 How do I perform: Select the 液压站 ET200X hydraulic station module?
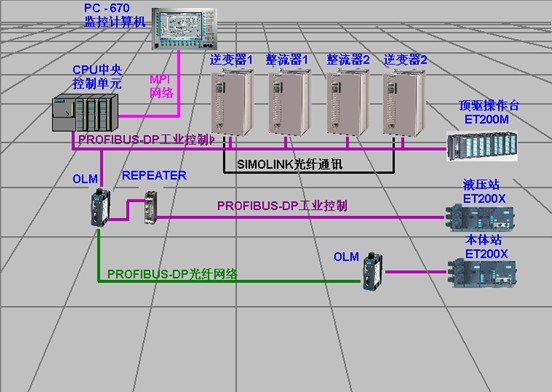[480, 218]
